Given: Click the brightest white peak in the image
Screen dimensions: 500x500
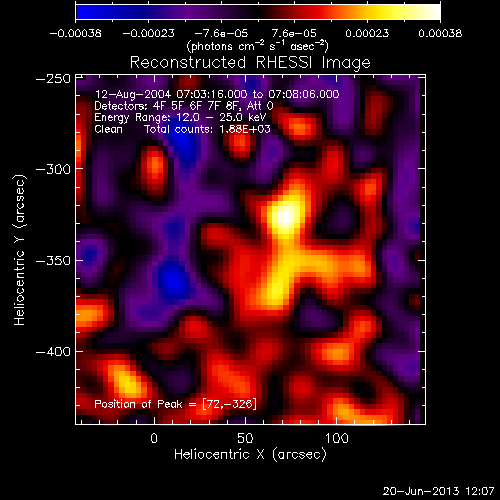Looking at the screenshot, I should 285,217.
